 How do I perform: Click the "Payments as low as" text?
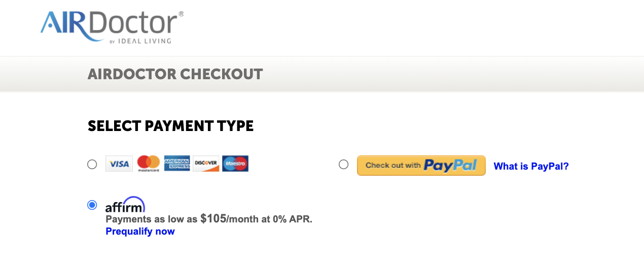coord(152,219)
